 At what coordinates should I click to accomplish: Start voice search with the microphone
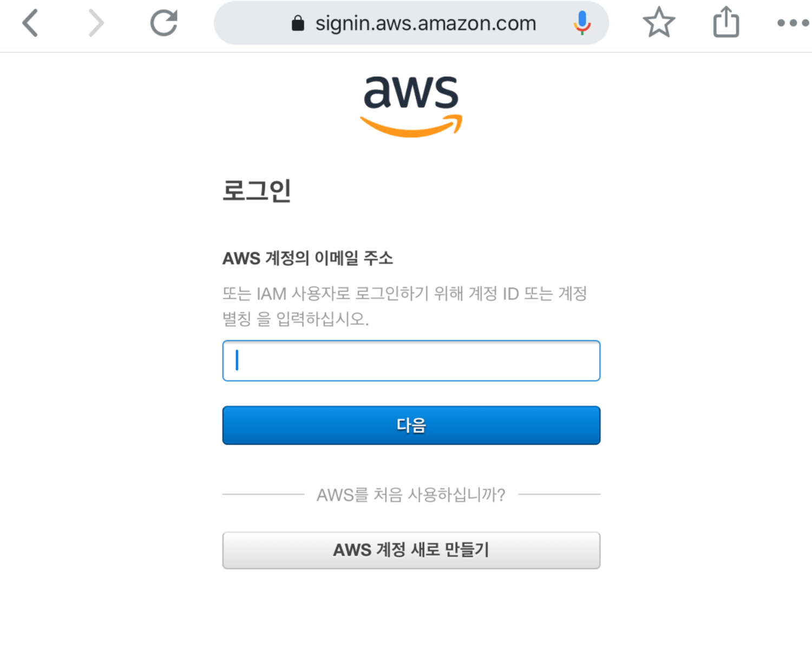[x=582, y=23]
